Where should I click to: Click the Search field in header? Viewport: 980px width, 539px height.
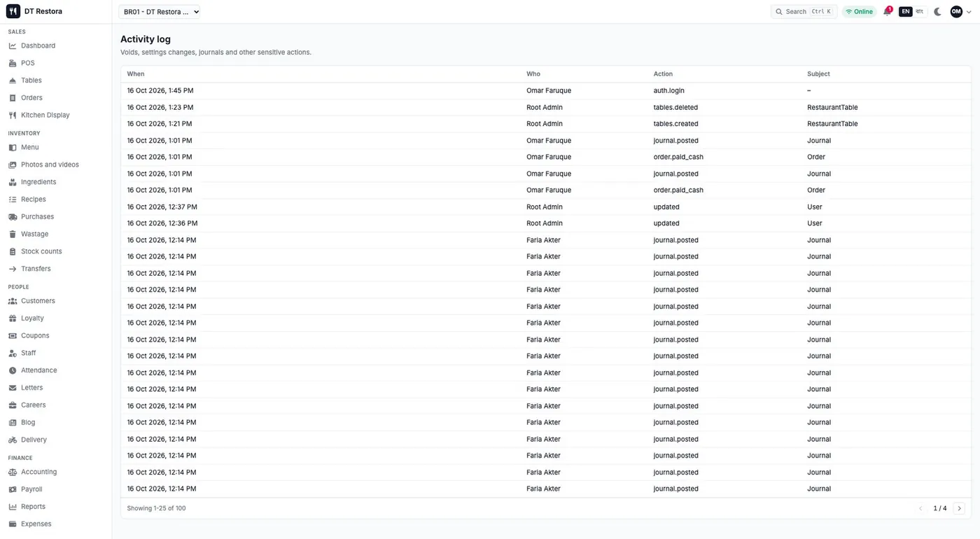804,12
